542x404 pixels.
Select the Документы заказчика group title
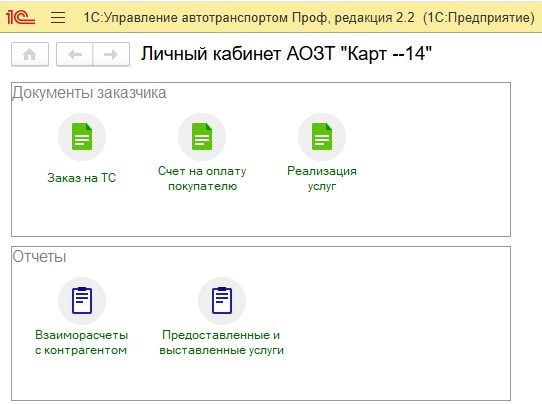[x=90, y=93]
